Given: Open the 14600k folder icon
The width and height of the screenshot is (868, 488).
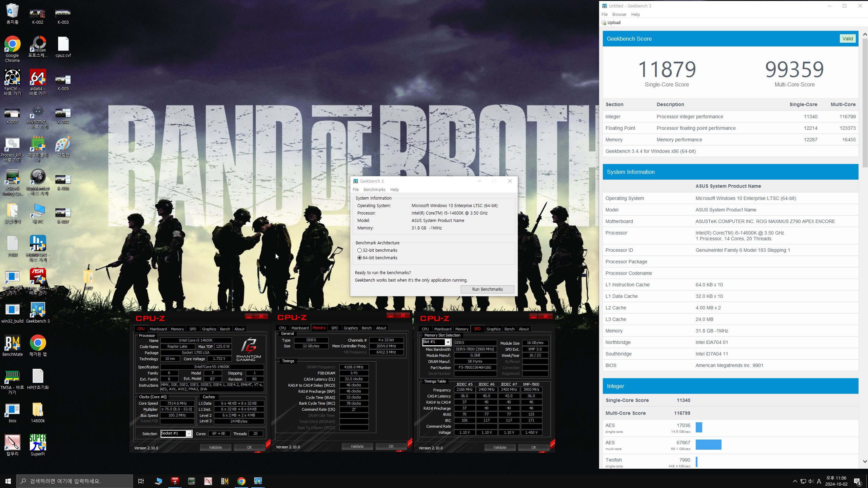Looking at the screenshot, I should [38, 412].
